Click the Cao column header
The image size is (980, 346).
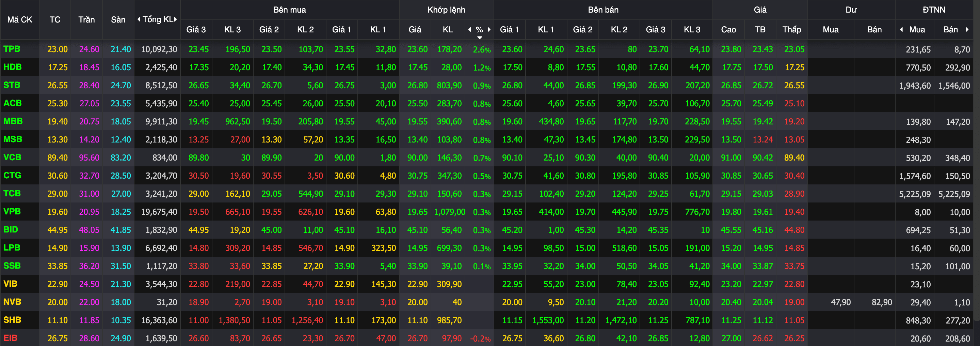click(728, 29)
